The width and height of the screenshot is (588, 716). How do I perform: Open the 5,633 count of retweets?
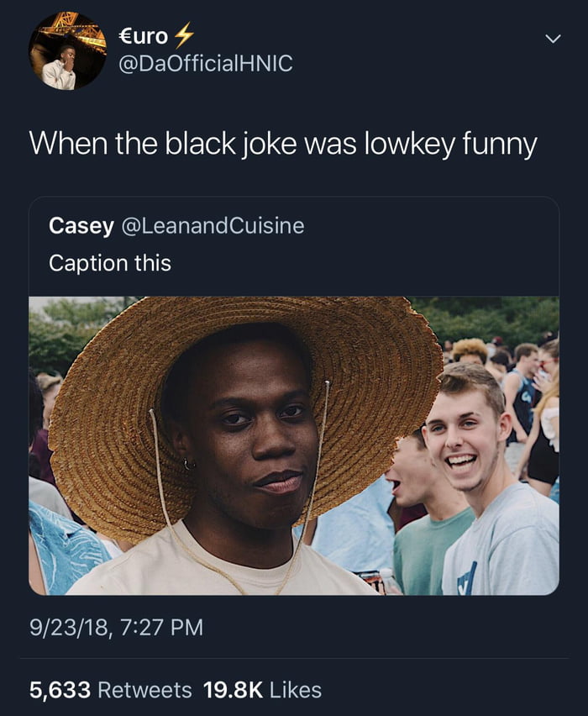(x=60, y=690)
